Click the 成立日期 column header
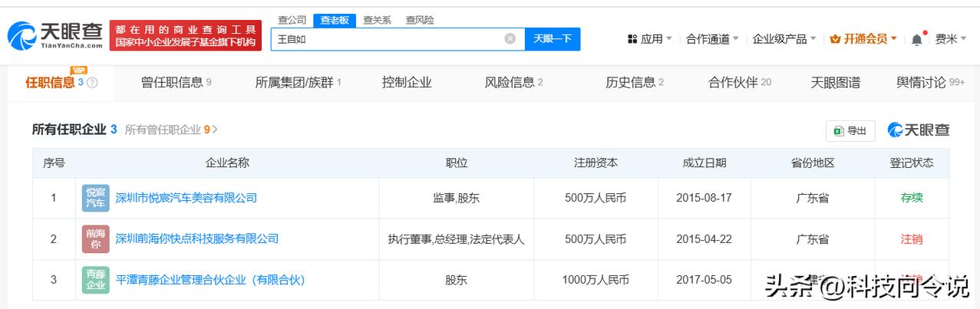 point(704,163)
